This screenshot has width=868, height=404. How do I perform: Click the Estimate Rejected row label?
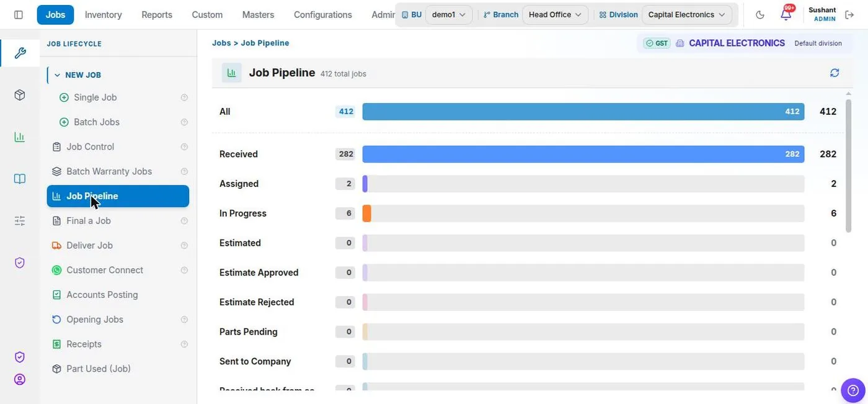tap(257, 302)
